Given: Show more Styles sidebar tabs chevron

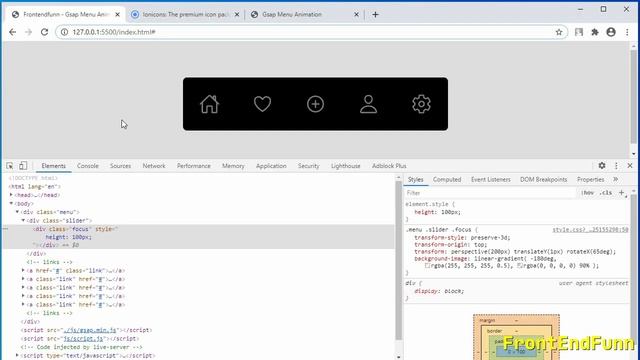Looking at the screenshot, I should tap(616, 179).
